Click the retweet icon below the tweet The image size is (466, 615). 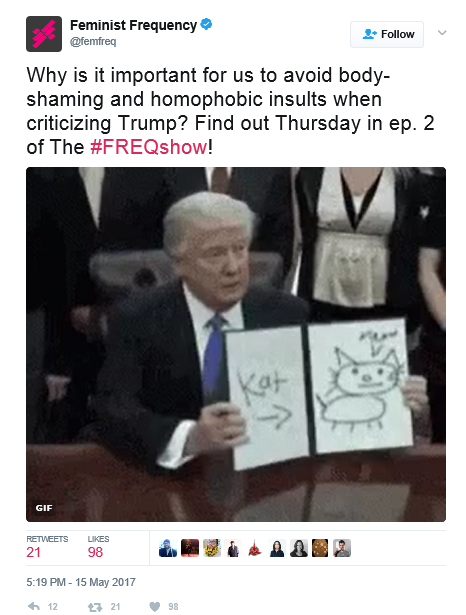coord(95,607)
